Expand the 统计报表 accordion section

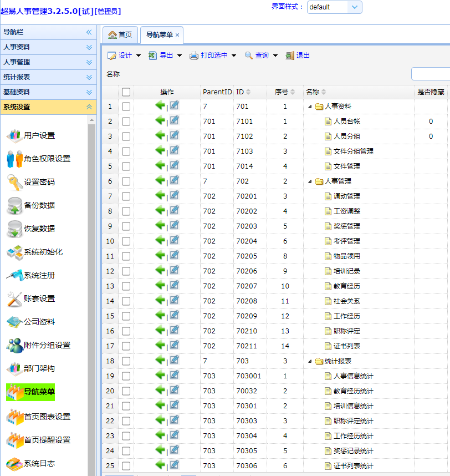[x=49, y=77]
